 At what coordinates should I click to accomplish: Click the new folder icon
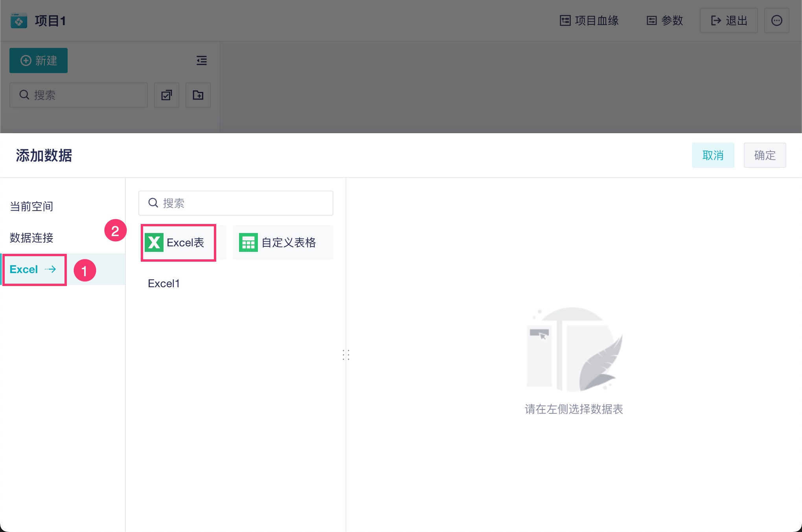point(198,95)
